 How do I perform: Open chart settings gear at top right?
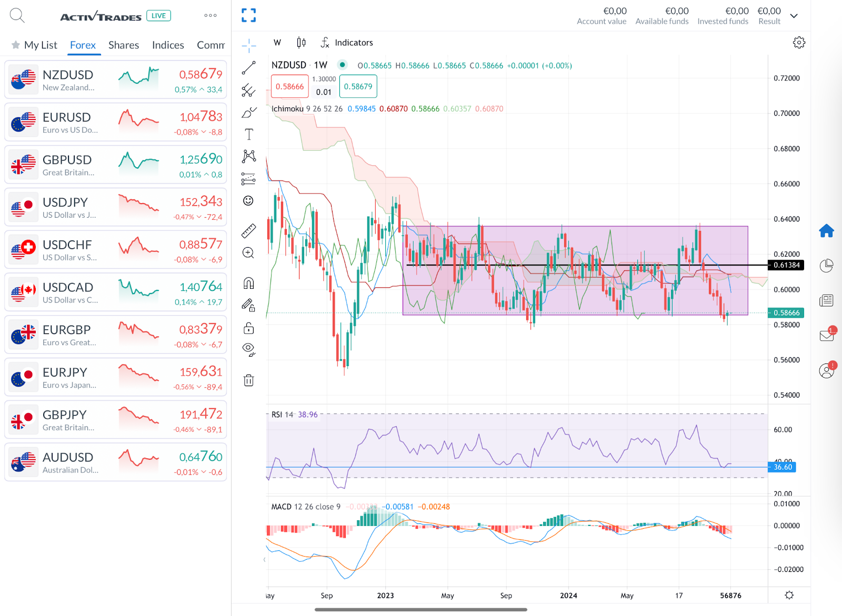click(799, 43)
